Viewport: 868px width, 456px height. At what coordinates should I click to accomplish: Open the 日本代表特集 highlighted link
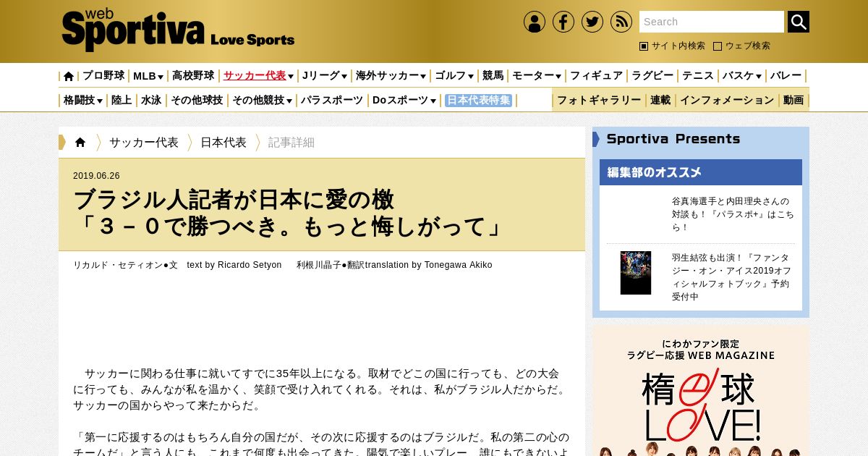click(479, 101)
